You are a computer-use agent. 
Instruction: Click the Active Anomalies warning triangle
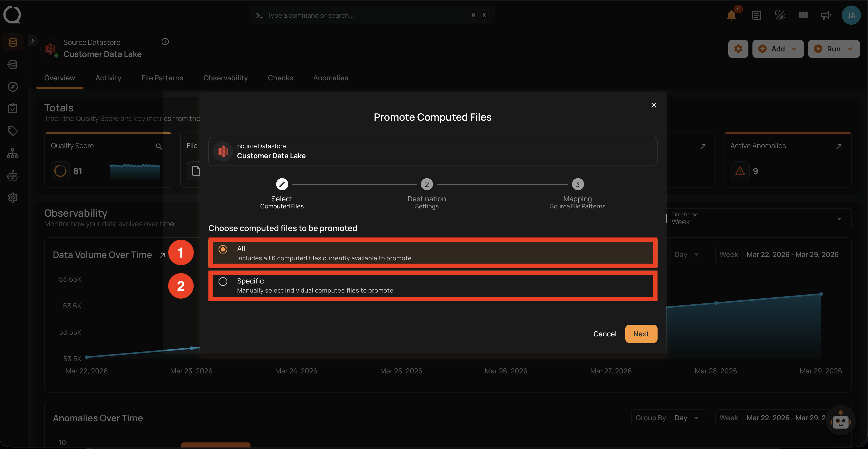click(740, 171)
